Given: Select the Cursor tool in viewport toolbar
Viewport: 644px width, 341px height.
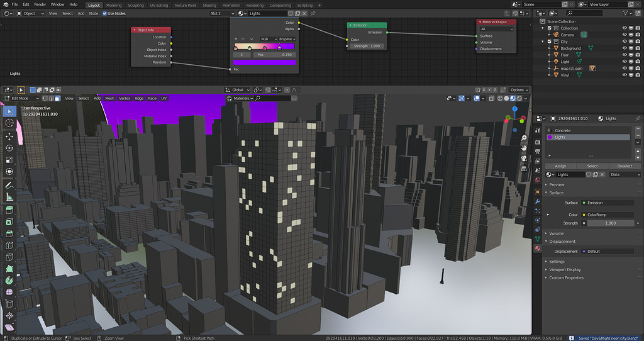Looking at the screenshot, I should [x=9, y=123].
